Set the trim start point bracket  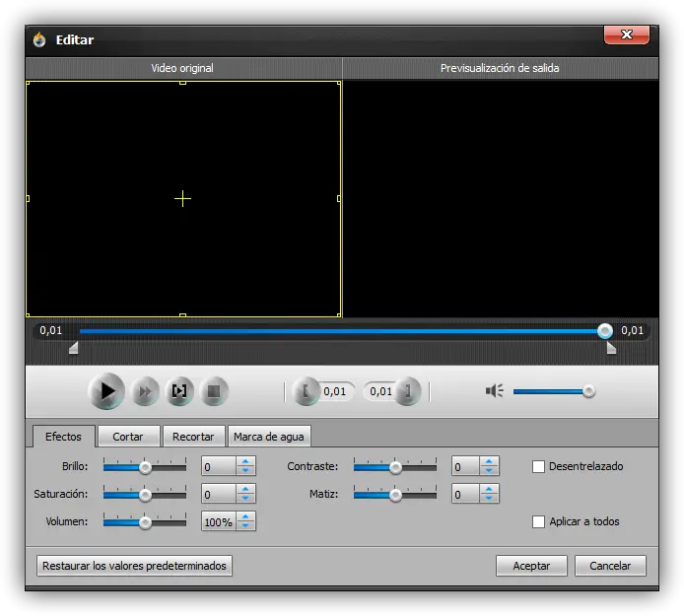(x=306, y=391)
